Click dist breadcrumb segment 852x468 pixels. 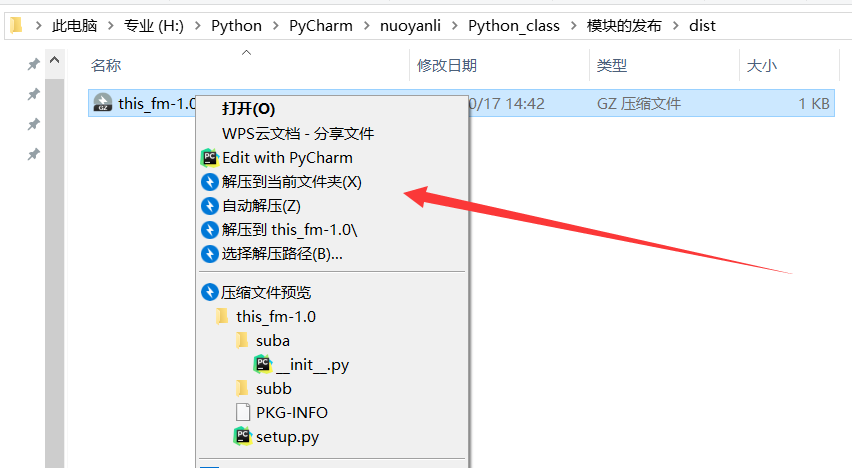coord(702,26)
